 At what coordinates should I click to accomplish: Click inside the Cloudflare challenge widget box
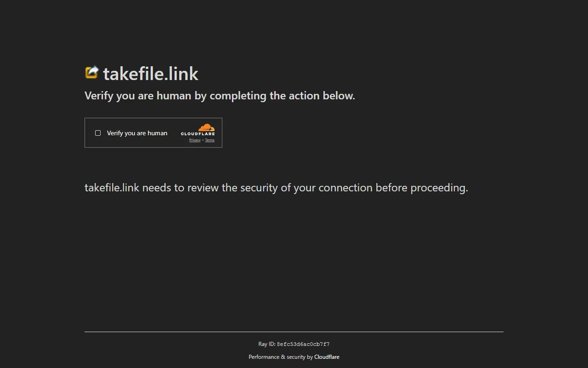point(153,132)
